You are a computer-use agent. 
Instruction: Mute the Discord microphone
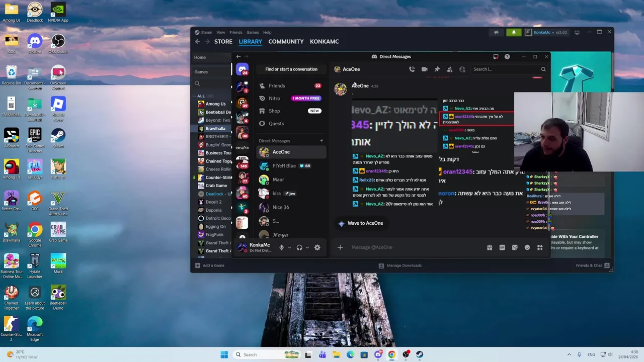point(282,247)
